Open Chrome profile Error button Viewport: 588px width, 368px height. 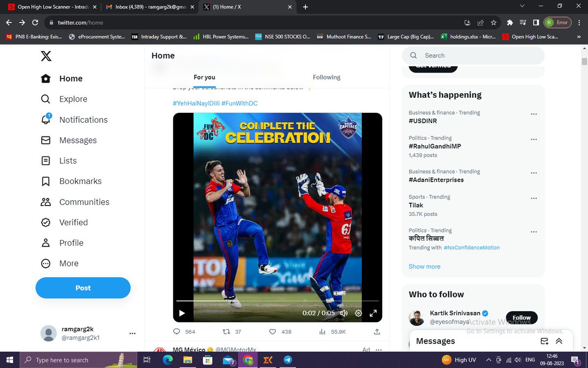pos(558,23)
